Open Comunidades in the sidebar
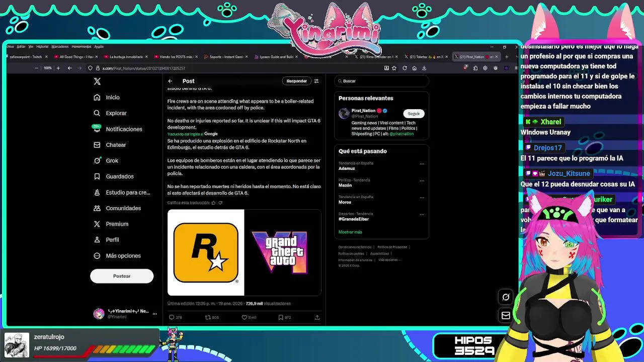 tap(117, 208)
